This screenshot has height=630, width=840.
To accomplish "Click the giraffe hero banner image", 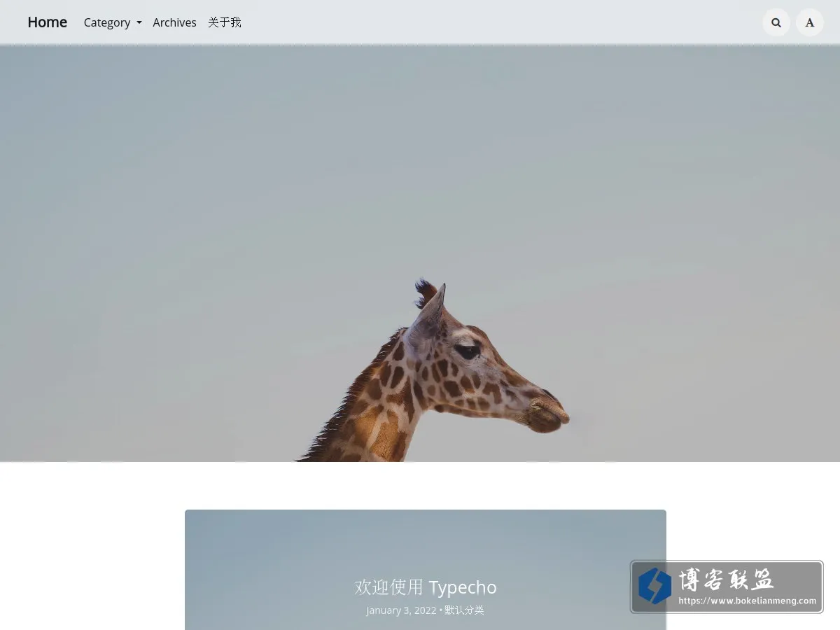I will click(420, 253).
